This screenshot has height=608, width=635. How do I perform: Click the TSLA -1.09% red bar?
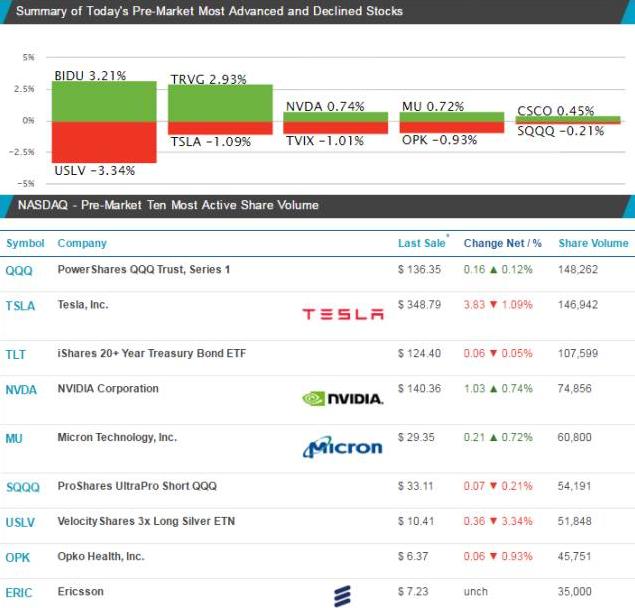[220, 128]
